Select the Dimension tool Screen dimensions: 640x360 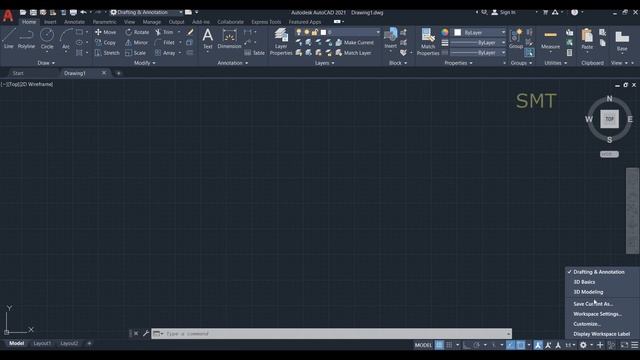(x=229, y=38)
